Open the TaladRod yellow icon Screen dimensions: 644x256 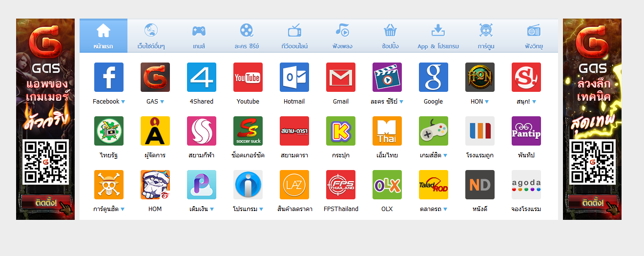[434, 185]
